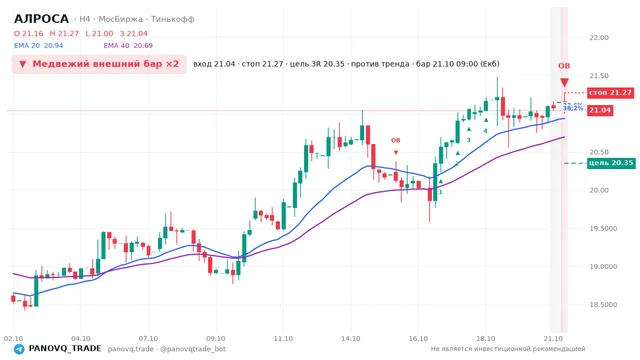Click the 'Медвежий внешний бар ×2' signal badge
The height and width of the screenshot is (360, 640).
click(x=99, y=64)
